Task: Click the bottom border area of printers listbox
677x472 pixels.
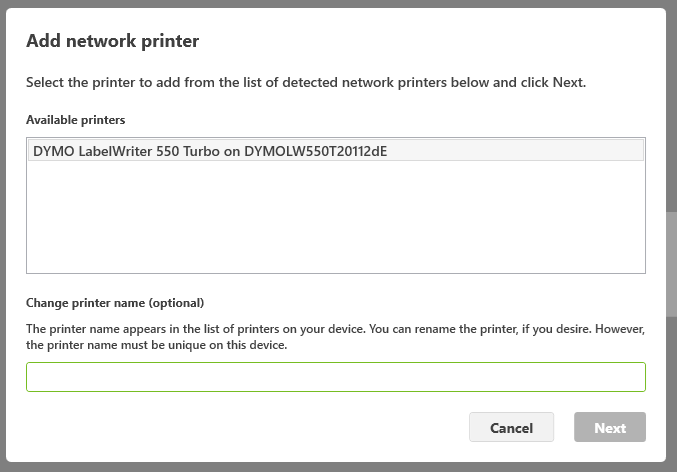Action: (x=336, y=273)
